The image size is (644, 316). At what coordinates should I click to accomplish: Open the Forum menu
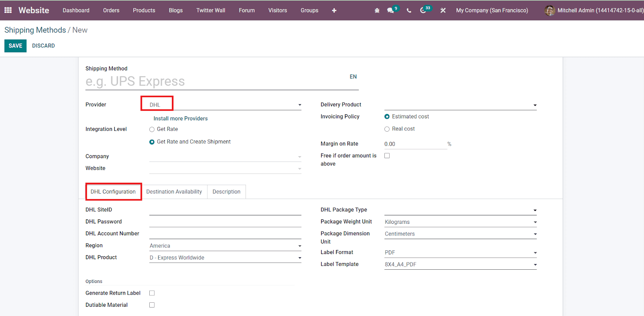click(247, 10)
